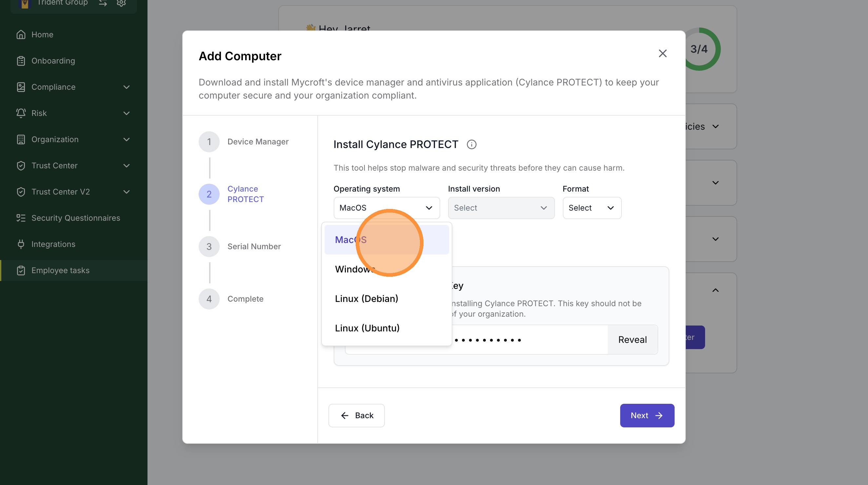Viewport: 868px width, 485px height.
Task: Choose Linux (Ubuntu) option
Action: [386, 328]
